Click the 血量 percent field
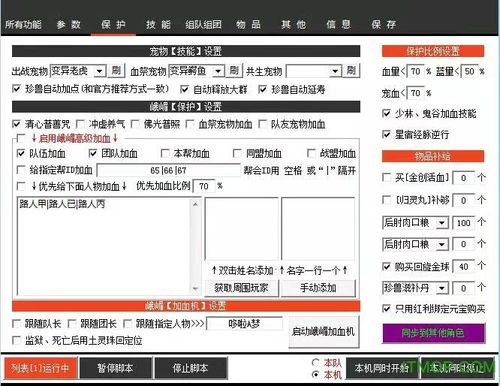 coord(415,71)
